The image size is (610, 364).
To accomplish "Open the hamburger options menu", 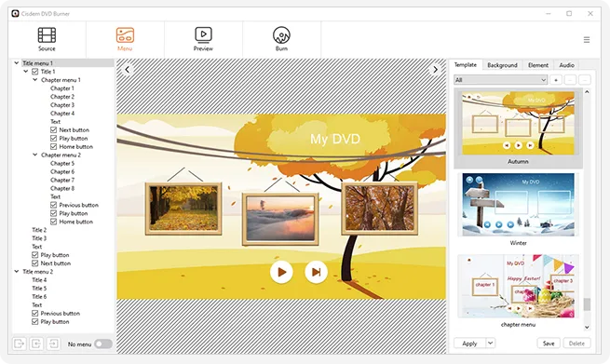I will click(x=587, y=40).
